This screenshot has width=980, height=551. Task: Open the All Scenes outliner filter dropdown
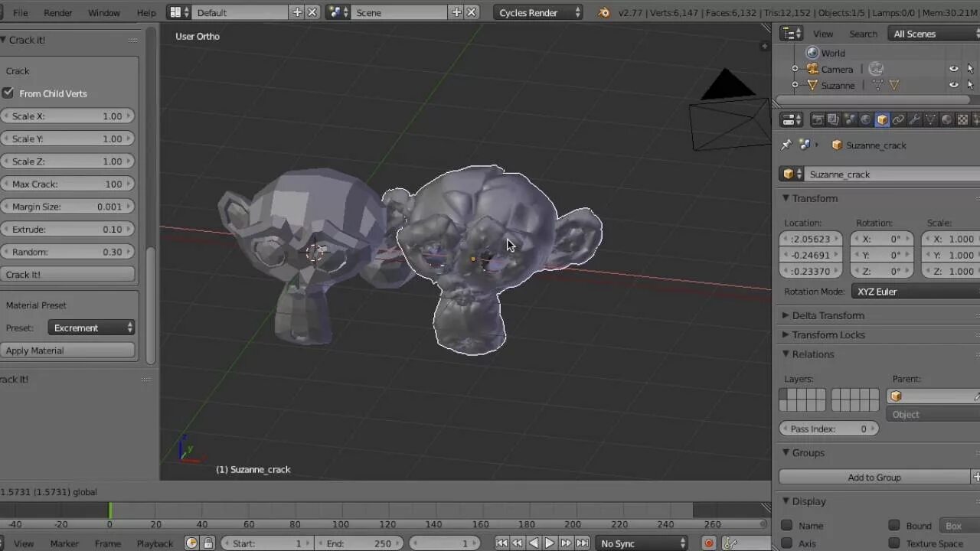point(933,34)
